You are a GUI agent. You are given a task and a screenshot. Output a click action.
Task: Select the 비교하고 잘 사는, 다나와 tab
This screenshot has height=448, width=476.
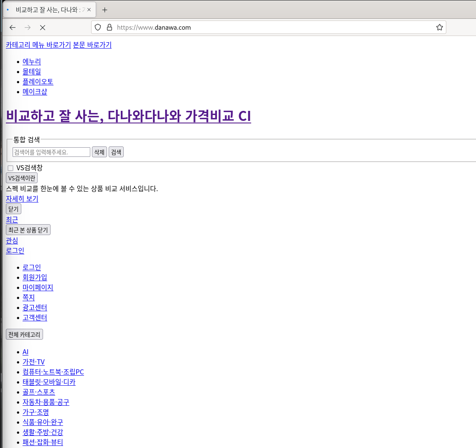pos(49,10)
